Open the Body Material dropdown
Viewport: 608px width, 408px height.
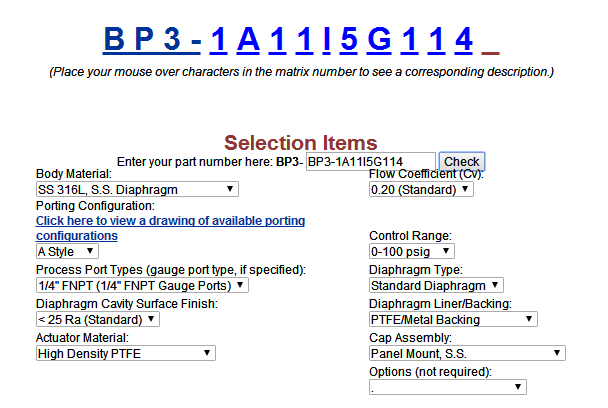click(137, 189)
